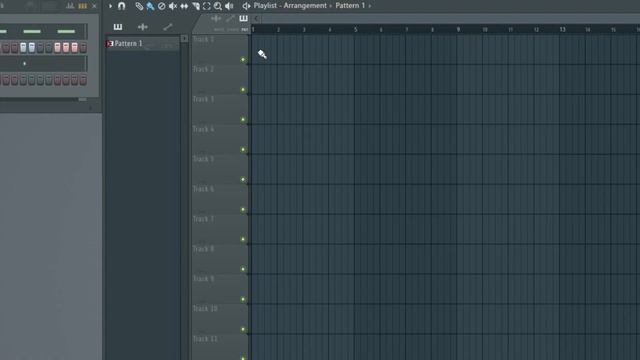
Task: Select the Playback speaker tool
Action: pos(229,6)
